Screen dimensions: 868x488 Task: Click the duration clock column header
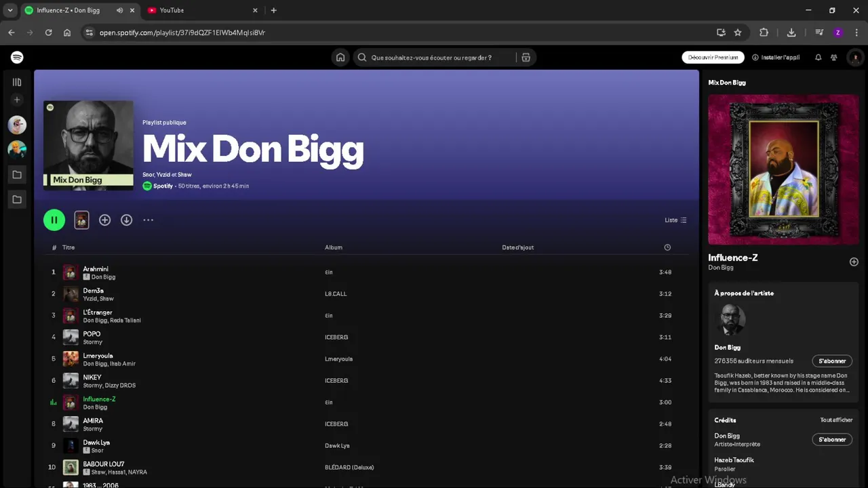click(x=667, y=247)
